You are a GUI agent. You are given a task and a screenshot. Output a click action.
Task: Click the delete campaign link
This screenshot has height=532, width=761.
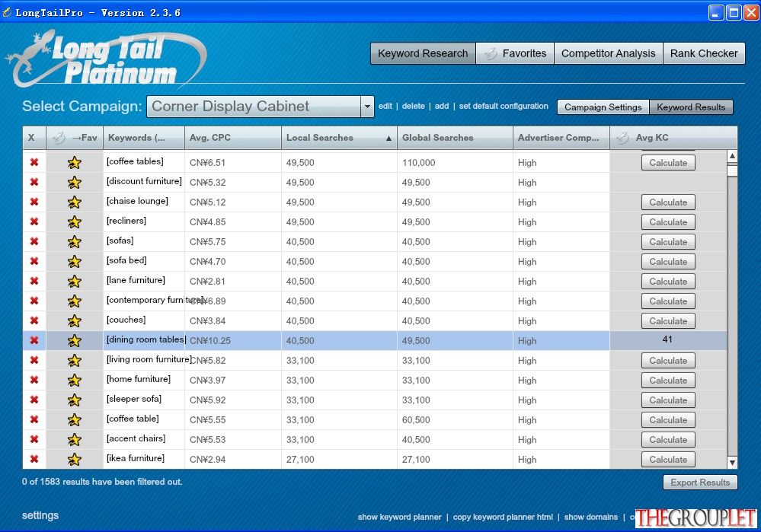[x=414, y=106]
